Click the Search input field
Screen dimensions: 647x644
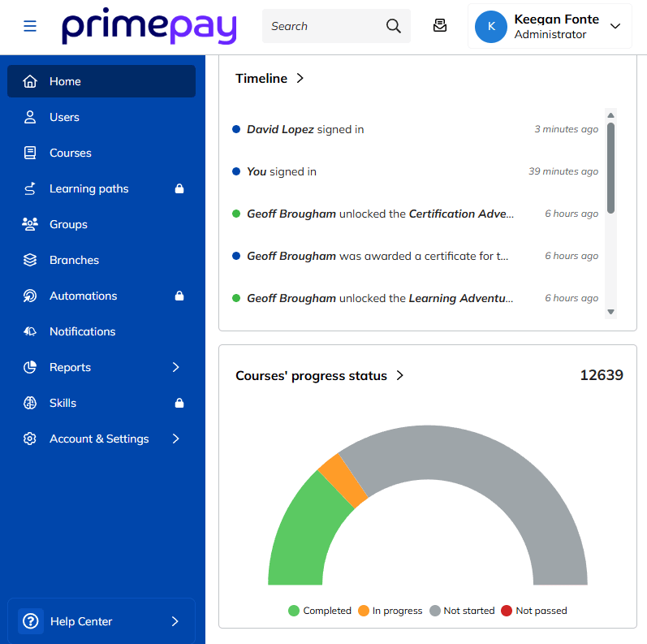click(321, 26)
